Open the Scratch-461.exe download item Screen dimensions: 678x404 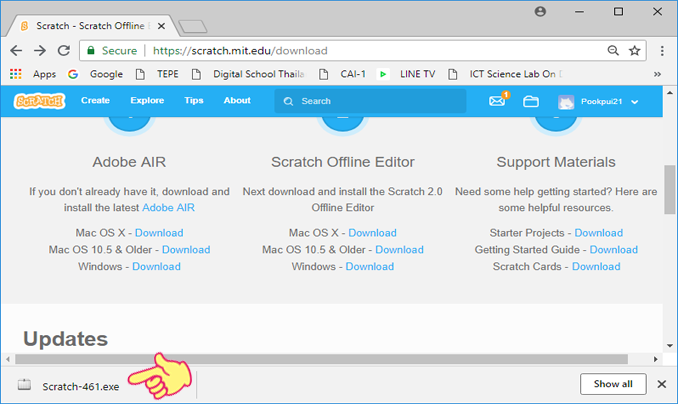(x=80, y=387)
